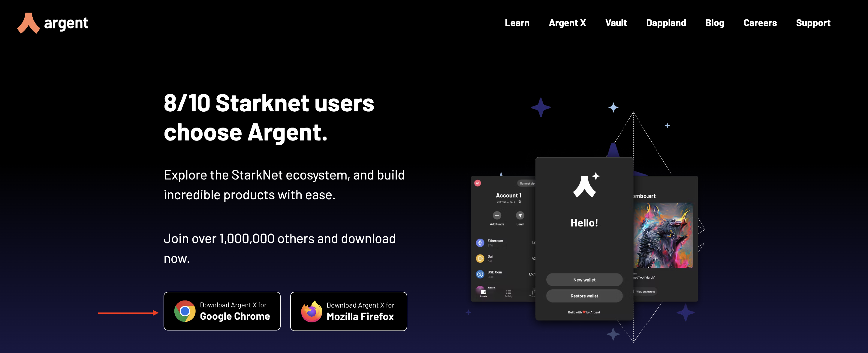This screenshot has width=868, height=353.
Task: Select the Vault tab in navigation
Action: [616, 23]
